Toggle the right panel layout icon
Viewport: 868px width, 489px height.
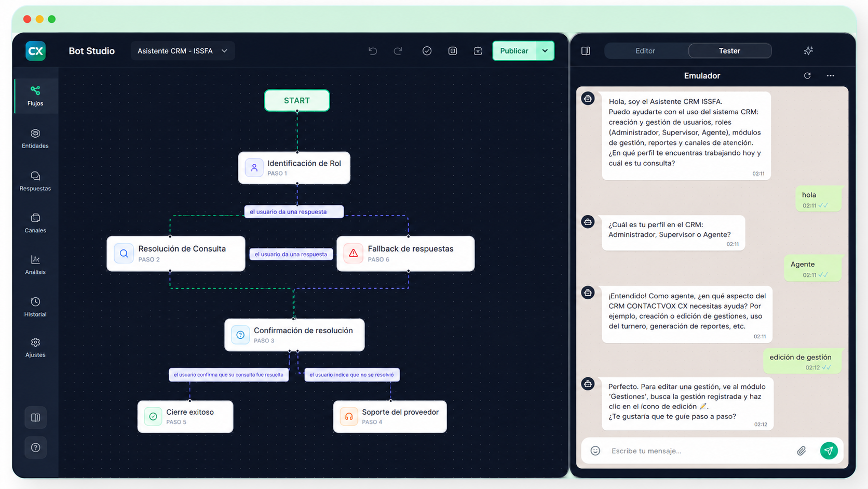(x=586, y=51)
